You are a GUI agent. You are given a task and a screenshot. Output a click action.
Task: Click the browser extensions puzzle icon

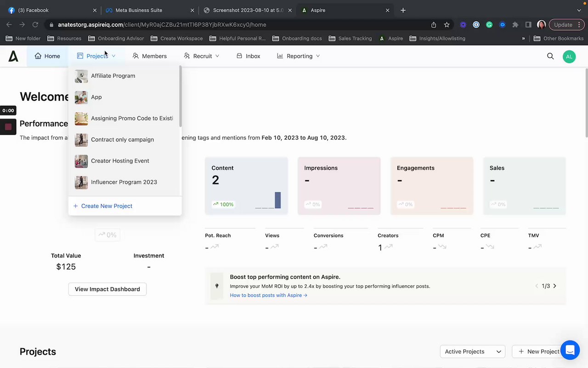(515, 25)
